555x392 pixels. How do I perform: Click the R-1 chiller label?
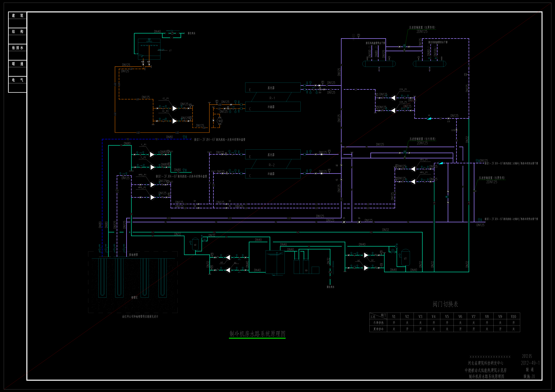(272, 98)
